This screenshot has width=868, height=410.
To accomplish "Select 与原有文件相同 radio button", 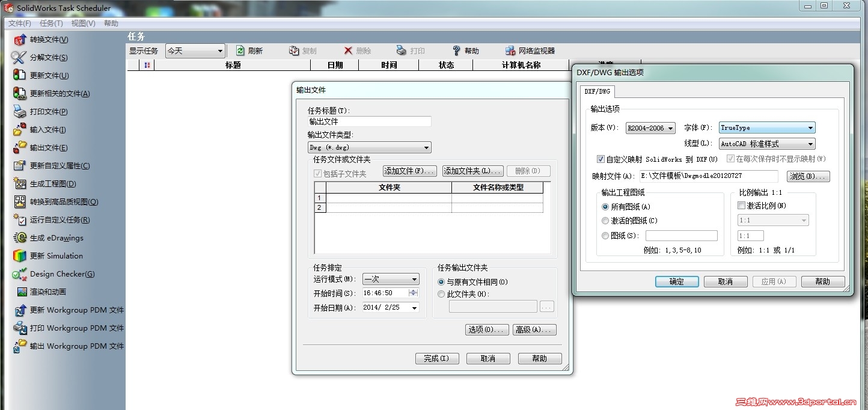I will (441, 282).
